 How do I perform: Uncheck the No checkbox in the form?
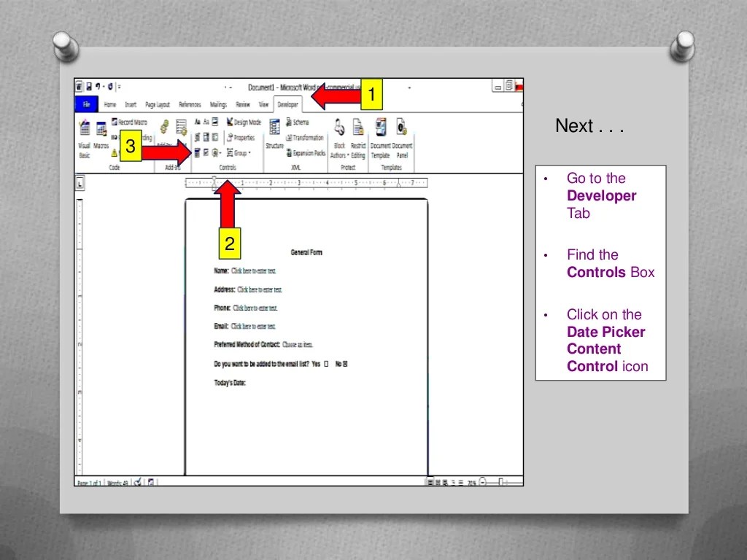[345, 362]
